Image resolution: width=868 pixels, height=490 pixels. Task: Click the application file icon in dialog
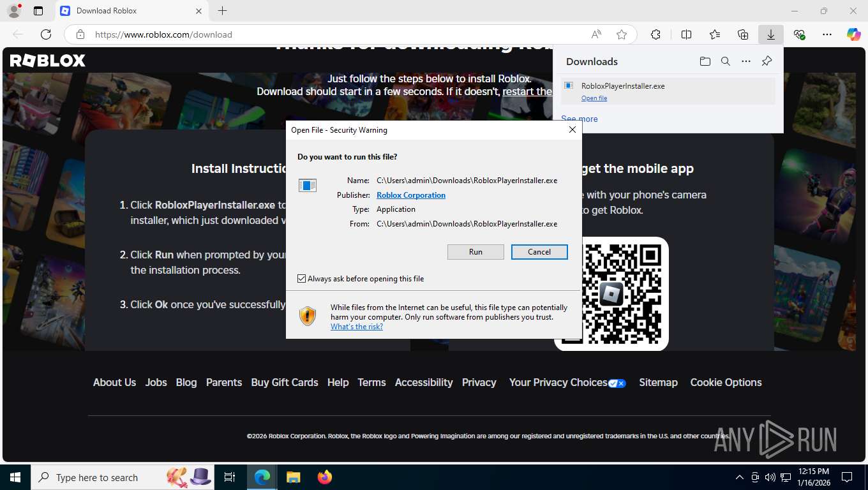tap(308, 186)
